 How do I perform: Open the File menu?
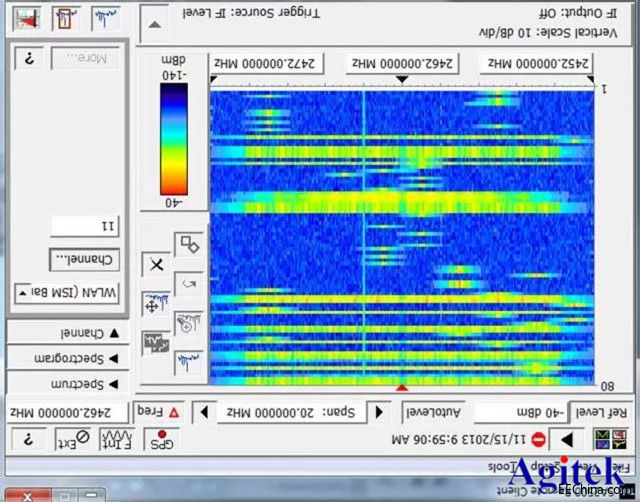pos(622,466)
